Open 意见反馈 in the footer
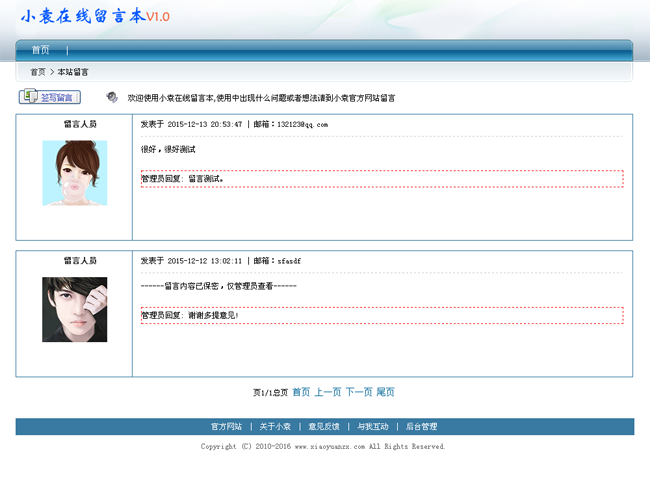Viewport: 650px width, 482px height. coord(324,426)
